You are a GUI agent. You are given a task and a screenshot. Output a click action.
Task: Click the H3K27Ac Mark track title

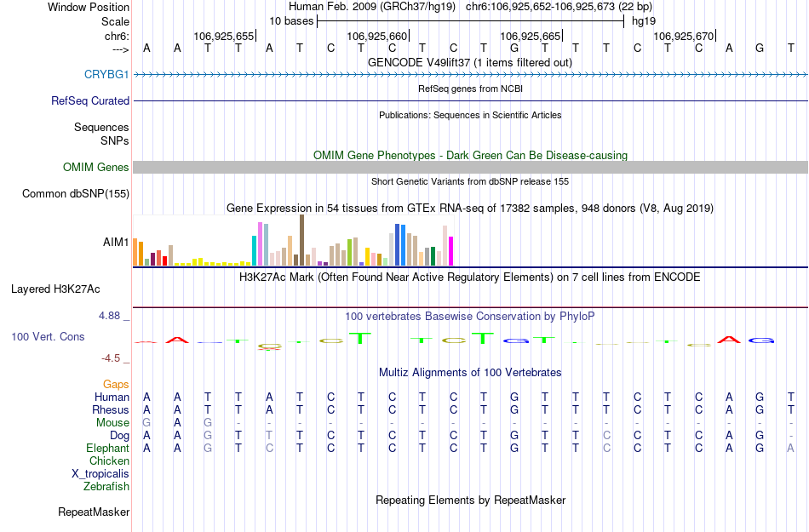pyautogui.click(x=470, y=277)
